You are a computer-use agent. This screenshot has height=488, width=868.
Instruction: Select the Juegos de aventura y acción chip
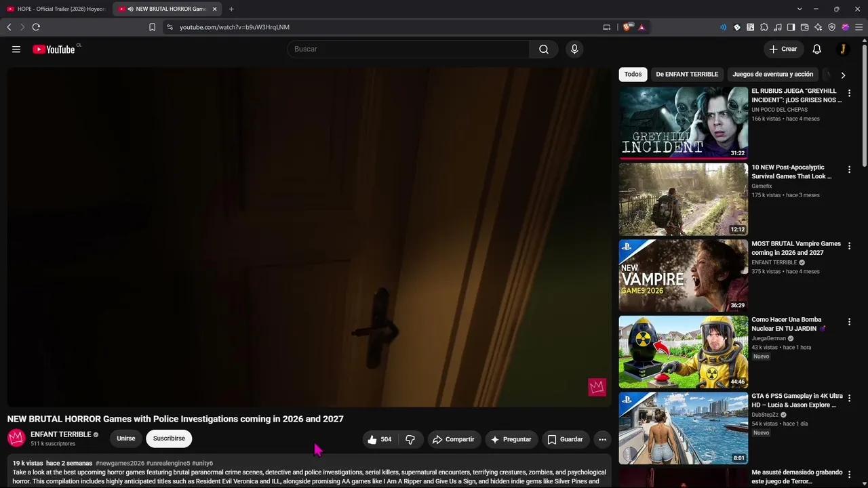click(x=772, y=75)
